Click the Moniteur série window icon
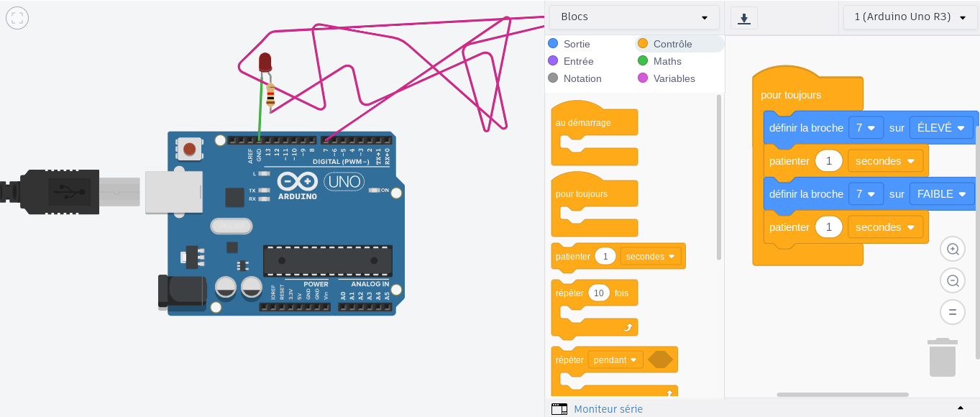The image size is (980, 417). [559, 409]
